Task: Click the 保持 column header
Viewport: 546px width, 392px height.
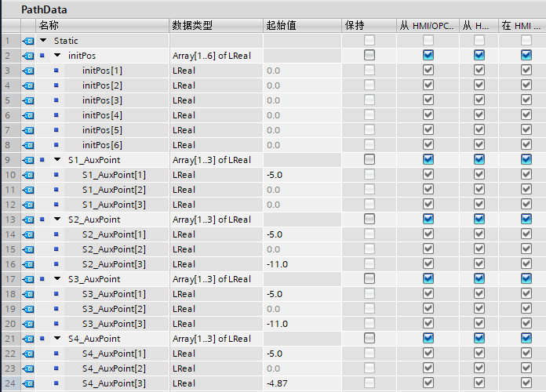Action: (x=369, y=26)
